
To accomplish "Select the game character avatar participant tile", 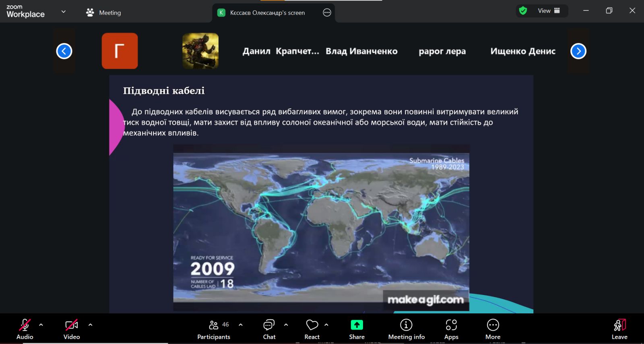I will point(200,51).
